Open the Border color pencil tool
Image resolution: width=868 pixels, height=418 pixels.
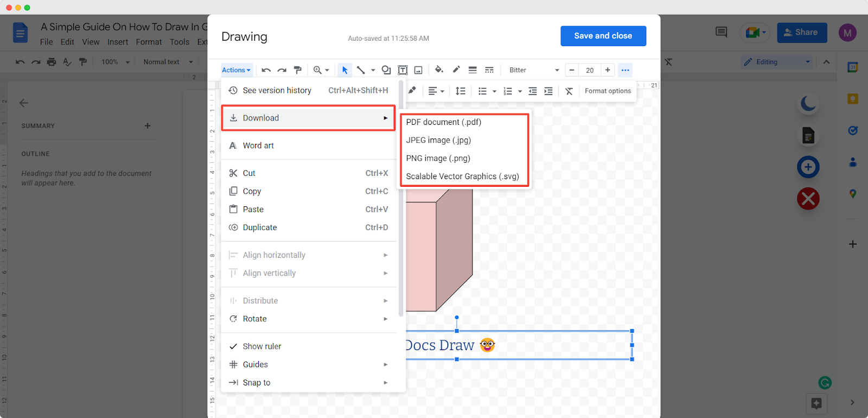coord(456,69)
